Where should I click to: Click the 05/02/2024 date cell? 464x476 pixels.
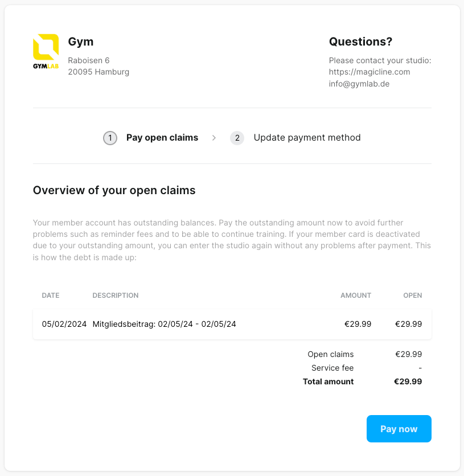pos(64,324)
